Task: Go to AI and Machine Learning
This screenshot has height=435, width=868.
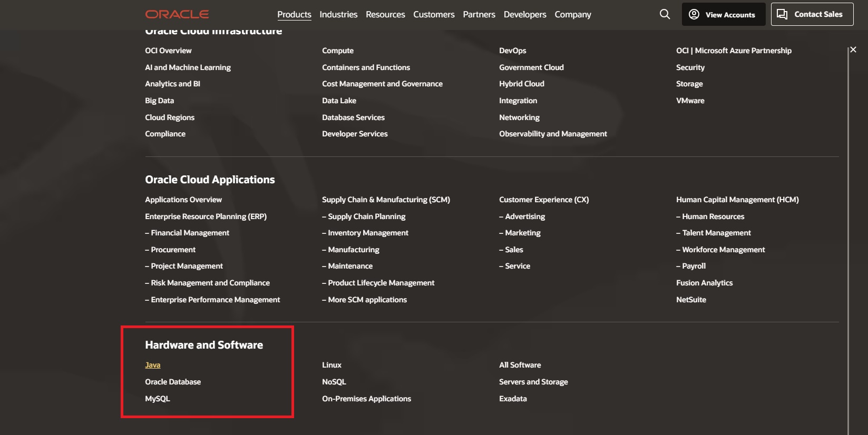Action: click(188, 67)
